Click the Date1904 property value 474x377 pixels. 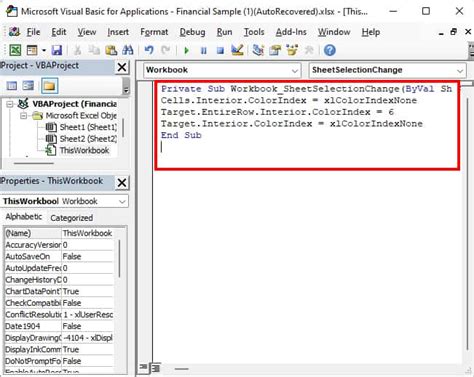tap(88, 326)
